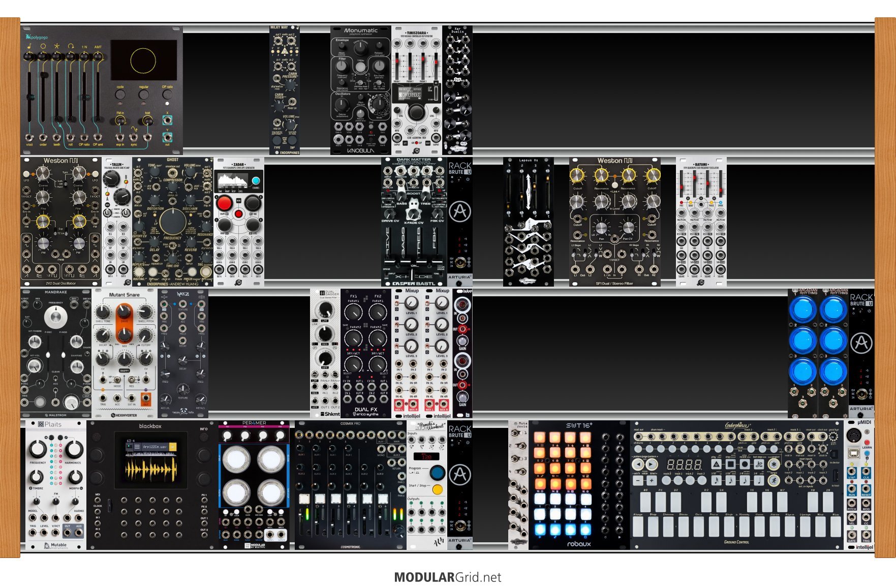Click the Plaits frequency knob
The image size is (896, 588).
point(38,450)
